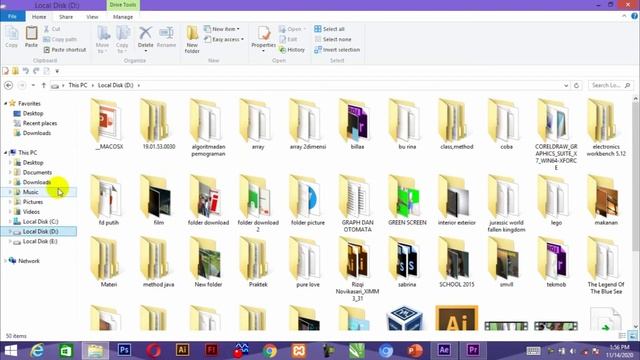
Task: Expand Local Disk (C:) tree node
Action: point(10,222)
